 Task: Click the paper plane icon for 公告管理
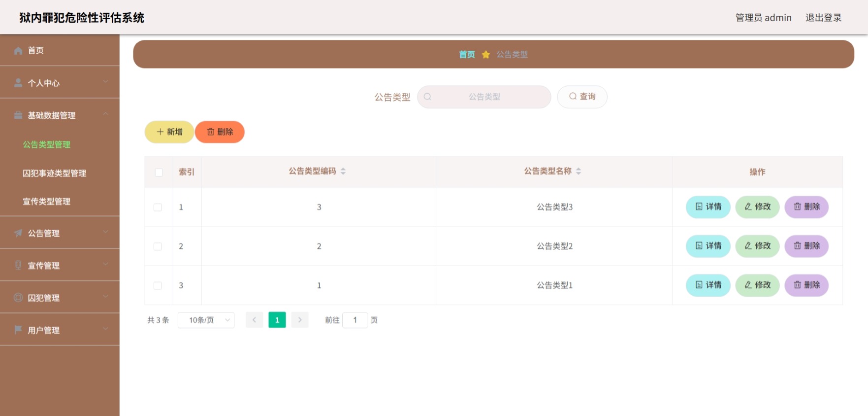[18, 233]
